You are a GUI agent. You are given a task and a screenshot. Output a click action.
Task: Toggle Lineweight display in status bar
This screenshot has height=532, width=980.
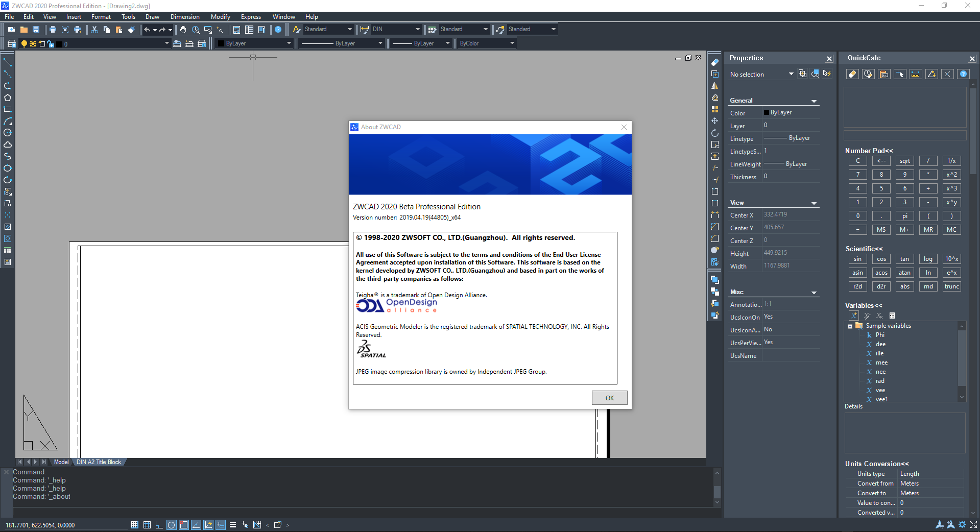(x=233, y=525)
